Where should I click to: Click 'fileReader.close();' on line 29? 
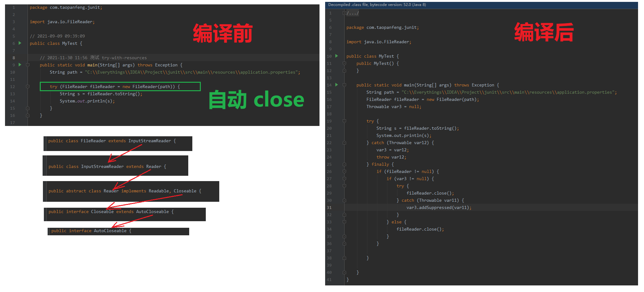click(430, 193)
